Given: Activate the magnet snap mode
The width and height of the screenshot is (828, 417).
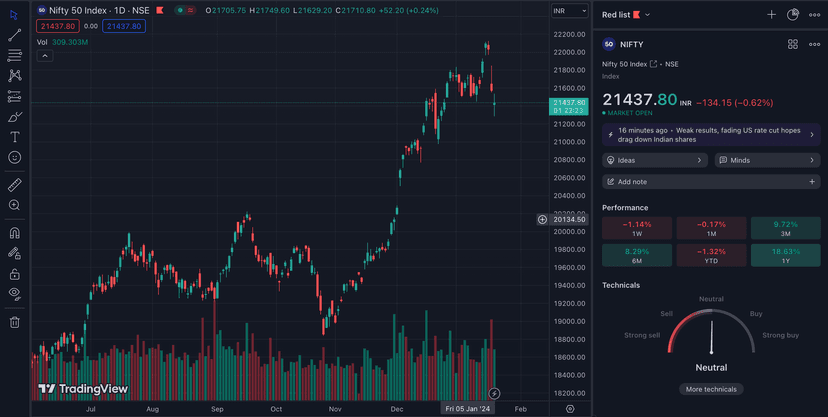Looking at the screenshot, I should 15,233.
